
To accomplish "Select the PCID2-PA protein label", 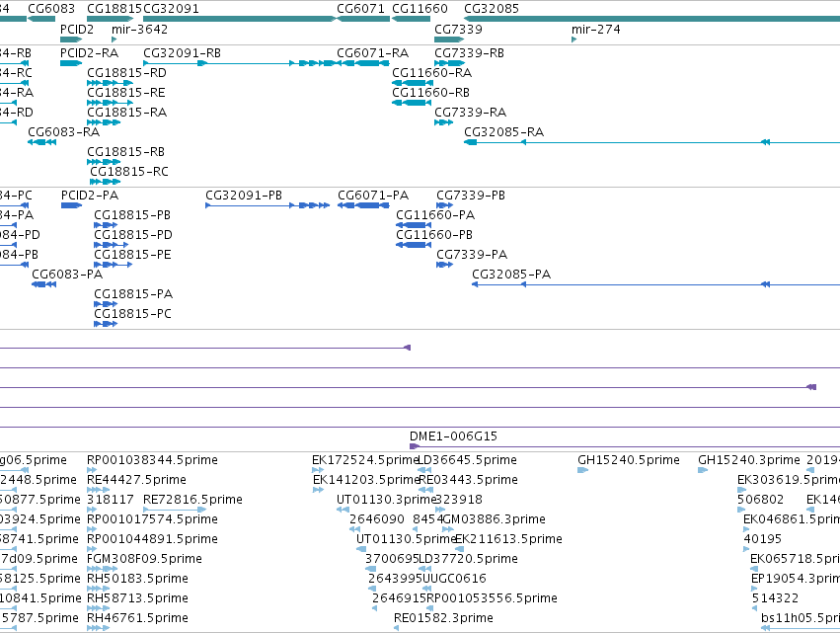I will (x=90, y=196).
